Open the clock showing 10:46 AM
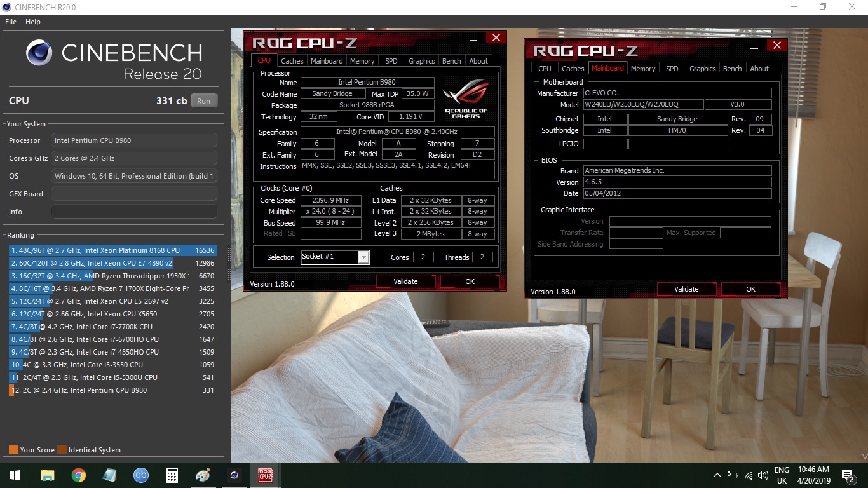This screenshot has height=488, width=868. tap(814, 475)
